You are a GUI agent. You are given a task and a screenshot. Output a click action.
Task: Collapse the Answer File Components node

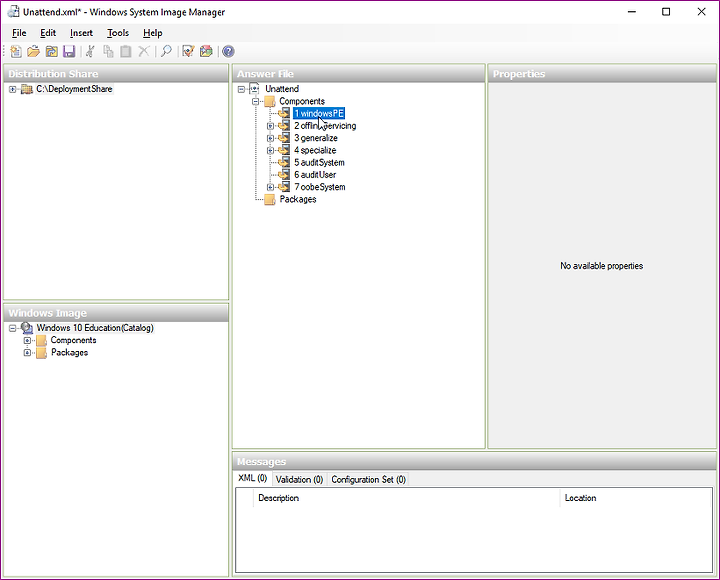[256, 102]
